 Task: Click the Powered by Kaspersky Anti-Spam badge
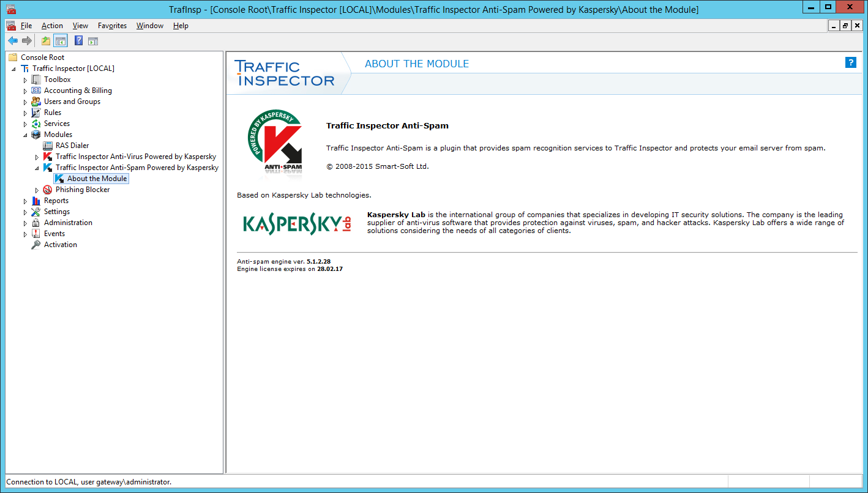[x=274, y=142]
